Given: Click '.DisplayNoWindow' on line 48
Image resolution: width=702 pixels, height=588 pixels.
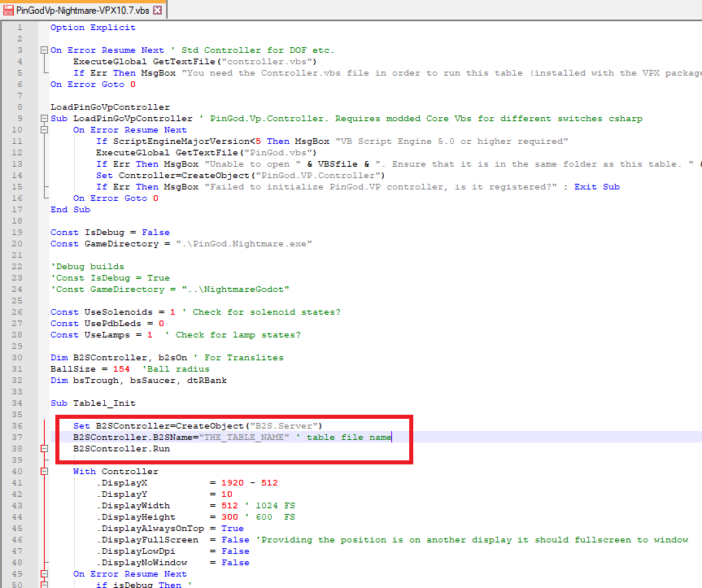Looking at the screenshot, I should coord(142,563).
